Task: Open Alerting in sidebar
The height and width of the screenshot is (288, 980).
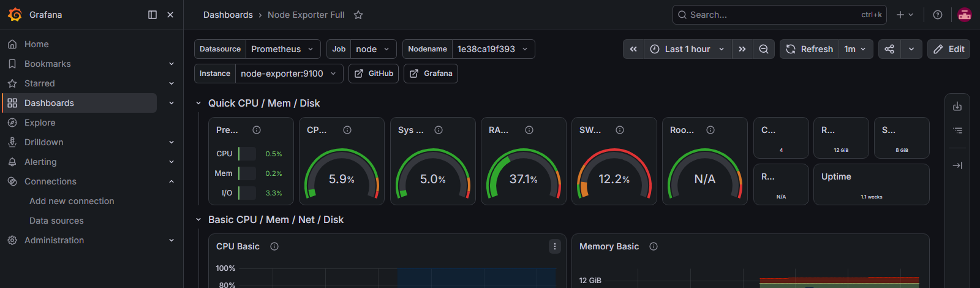Action: (40, 162)
